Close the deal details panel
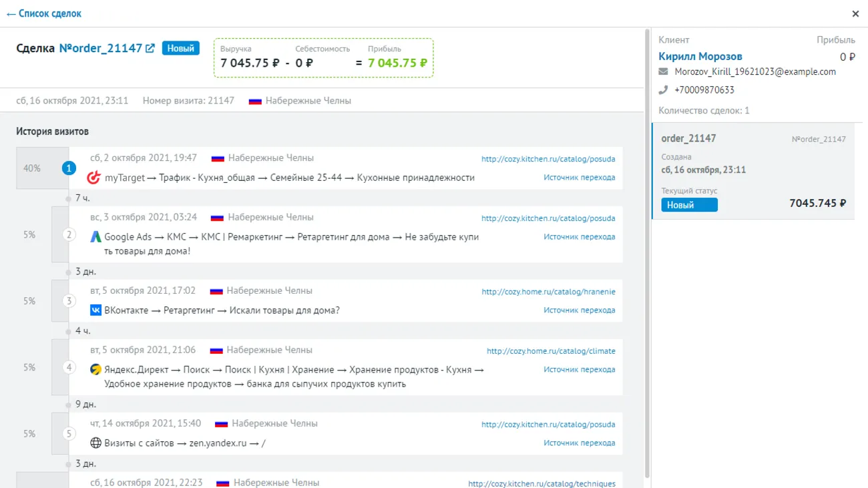This screenshot has height=488, width=868. click(x=855, y=13)
